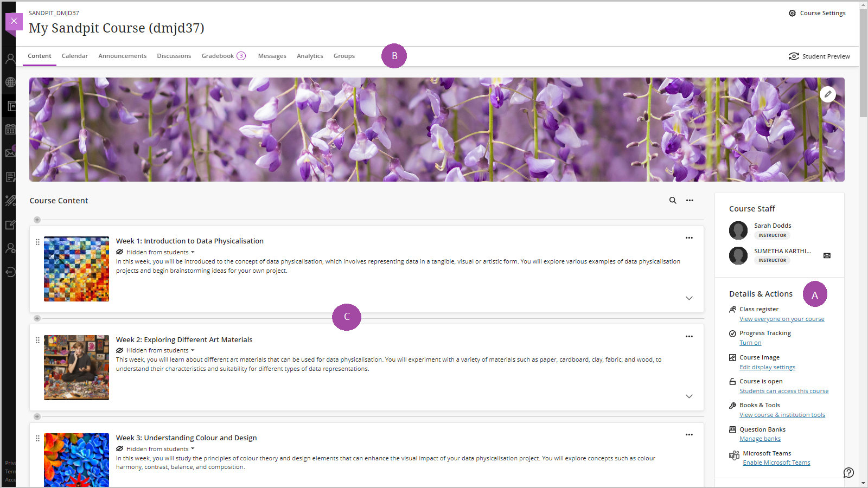Open the Discussions tab
This screenshot has width=868, height=488.
[x=174, y=55]
